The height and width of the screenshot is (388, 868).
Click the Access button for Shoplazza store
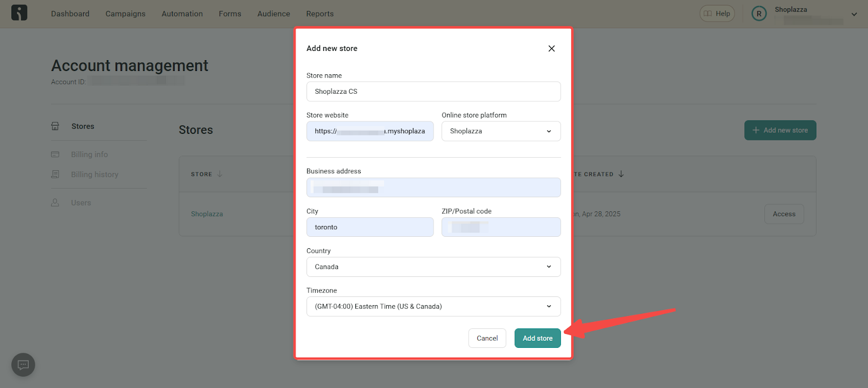pyautogui.click(x=784, y=214)
